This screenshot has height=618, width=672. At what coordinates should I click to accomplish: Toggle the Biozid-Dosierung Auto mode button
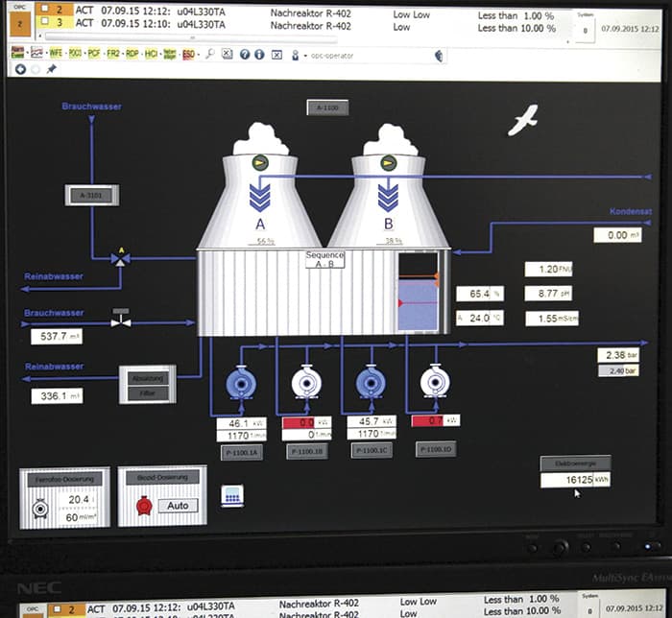178,505
